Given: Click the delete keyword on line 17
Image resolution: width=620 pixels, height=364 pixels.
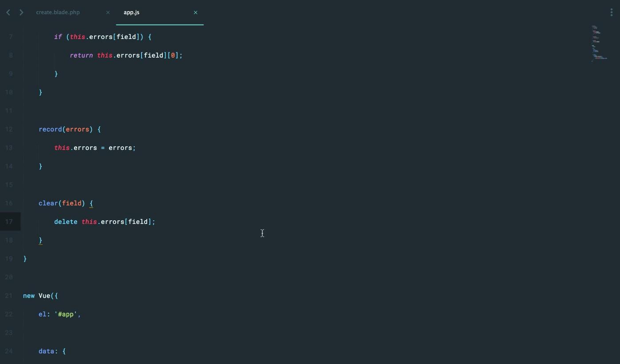Looking at the screenshot, I should (x=66, y=222).
